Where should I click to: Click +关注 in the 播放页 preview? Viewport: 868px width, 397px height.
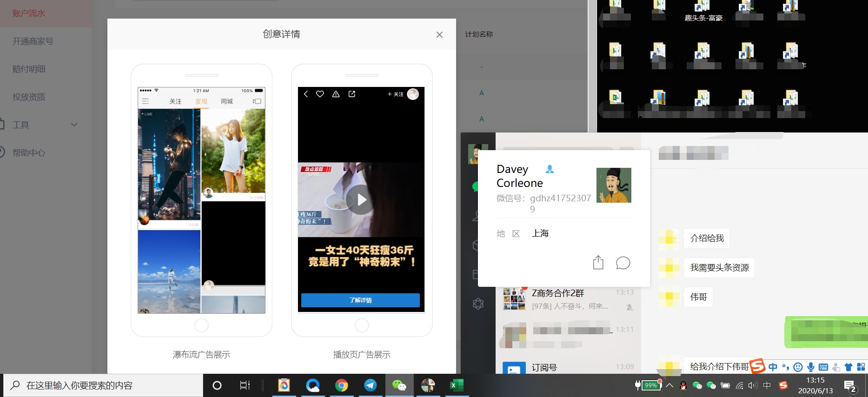pyautogui.click(x=396, y=94)
